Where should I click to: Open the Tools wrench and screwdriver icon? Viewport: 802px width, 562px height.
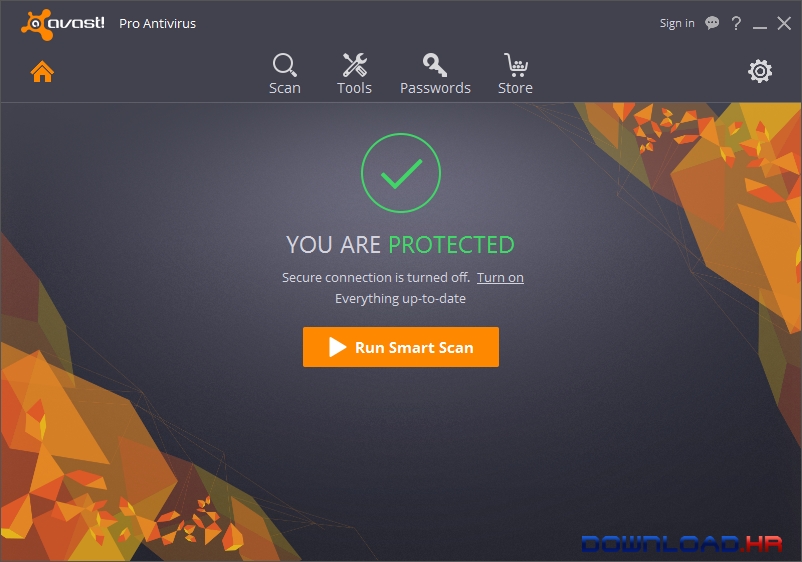pos(354,65)
